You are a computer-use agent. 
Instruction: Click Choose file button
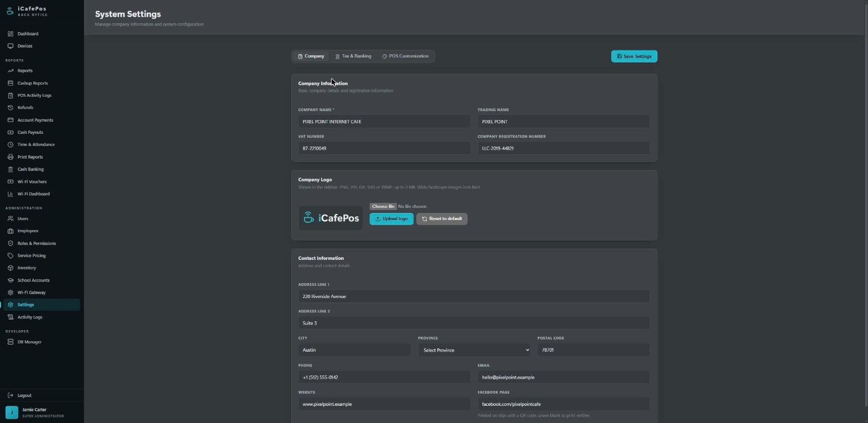coord(383,206)
